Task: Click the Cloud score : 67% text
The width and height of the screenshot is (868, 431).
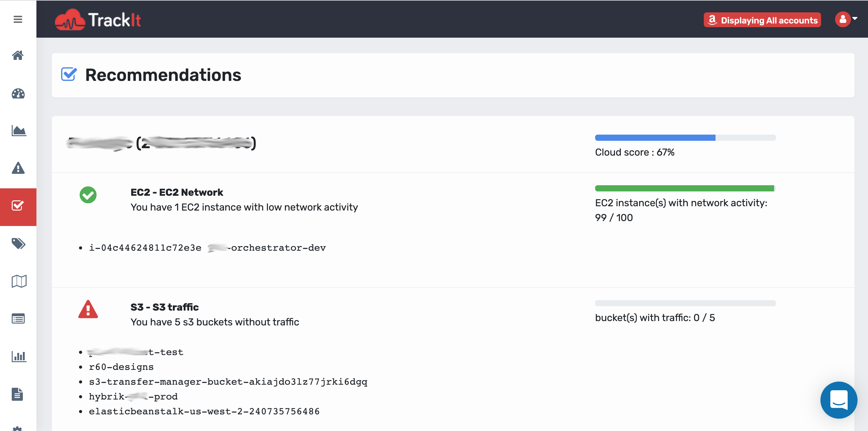Action: pos(635,152)
